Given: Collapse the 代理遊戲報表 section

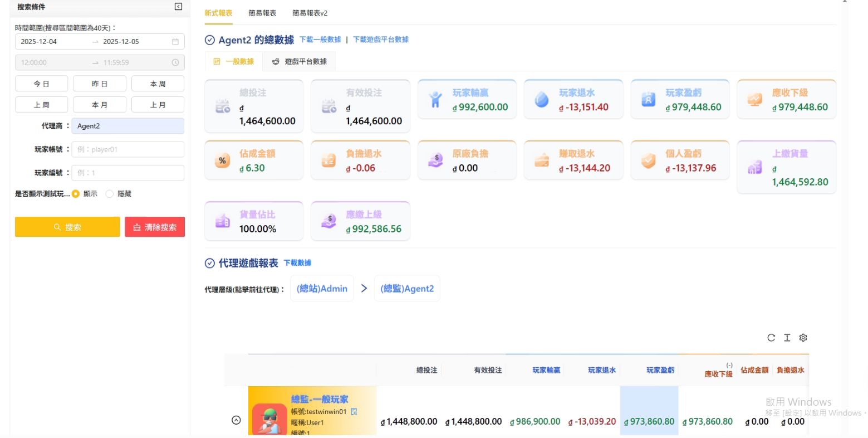Looking at the screenshot, I should (210, 263).
